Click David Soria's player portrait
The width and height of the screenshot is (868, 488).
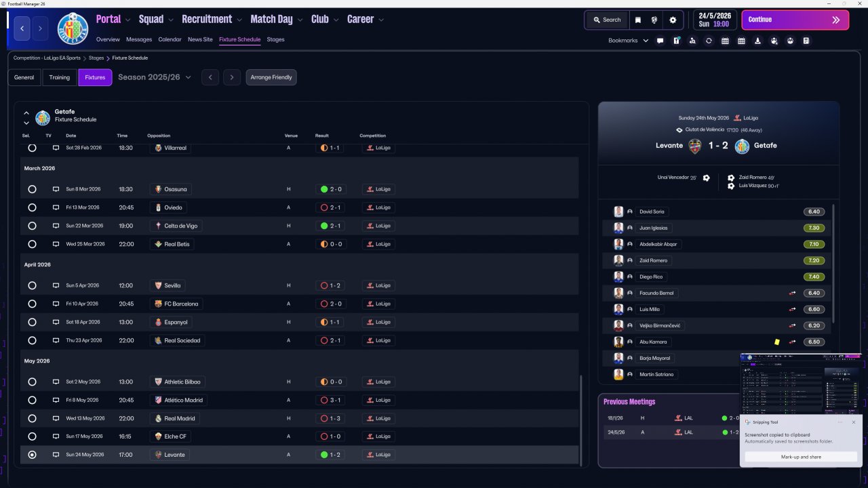(618, 211)
